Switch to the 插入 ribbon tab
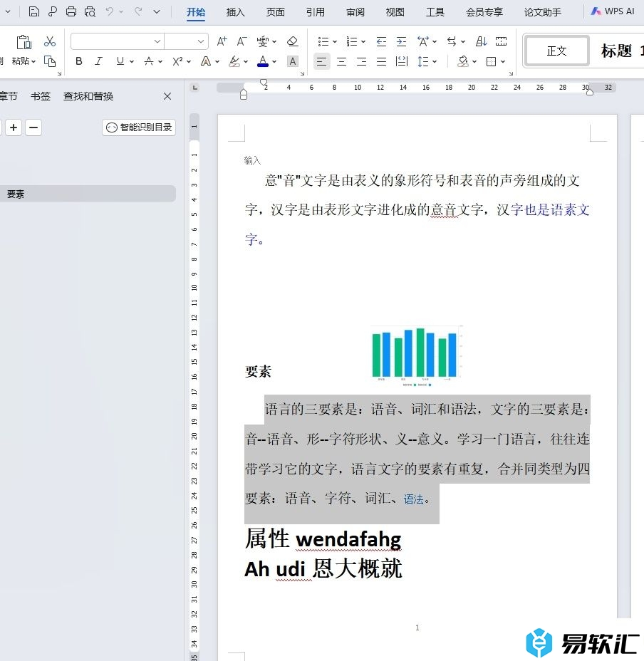644x661 pixels. [235, 12]
